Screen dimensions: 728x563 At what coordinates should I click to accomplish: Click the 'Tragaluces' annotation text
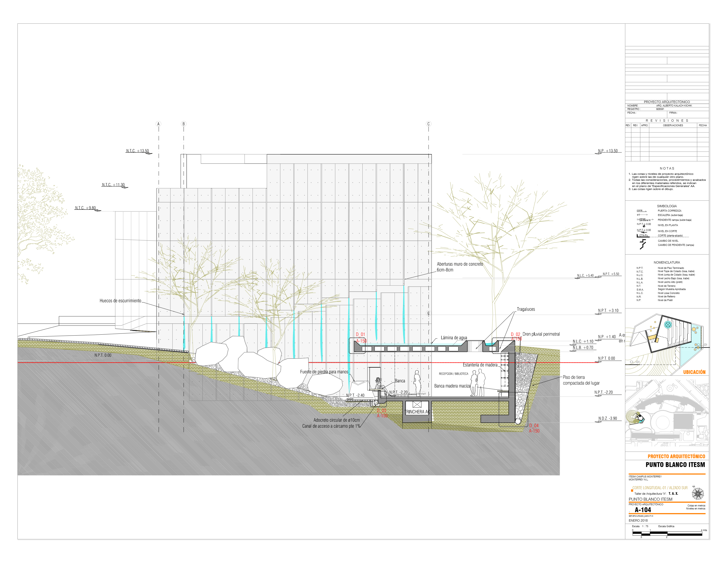click(526, 309)
